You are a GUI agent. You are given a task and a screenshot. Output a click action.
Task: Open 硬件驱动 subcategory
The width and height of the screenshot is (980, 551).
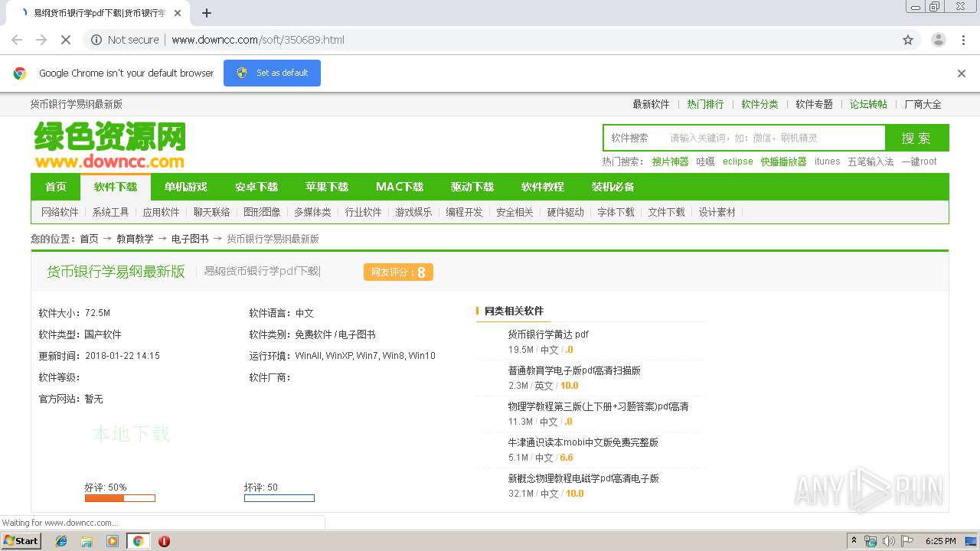(x=565, y=212)
